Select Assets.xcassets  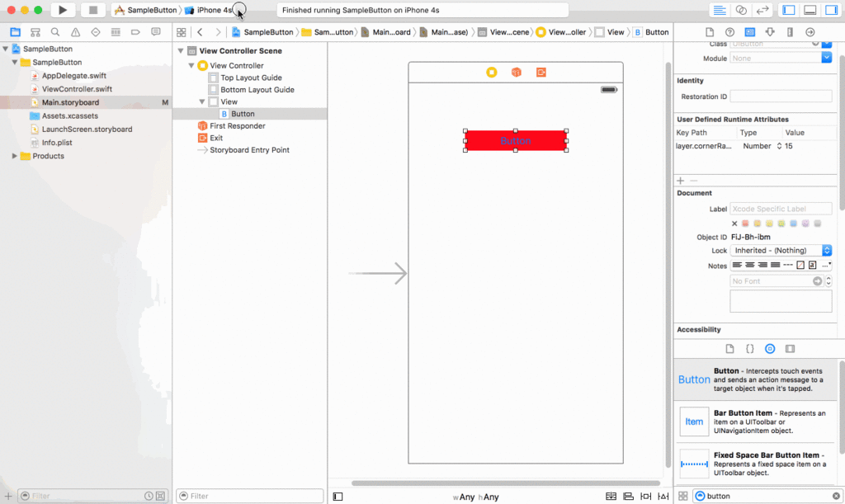point(70,115)
